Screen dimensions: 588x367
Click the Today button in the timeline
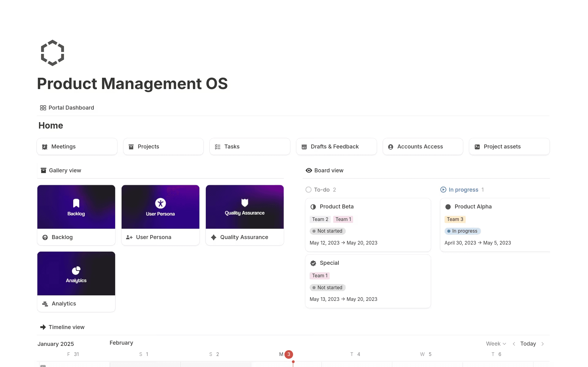pos(528,343)
